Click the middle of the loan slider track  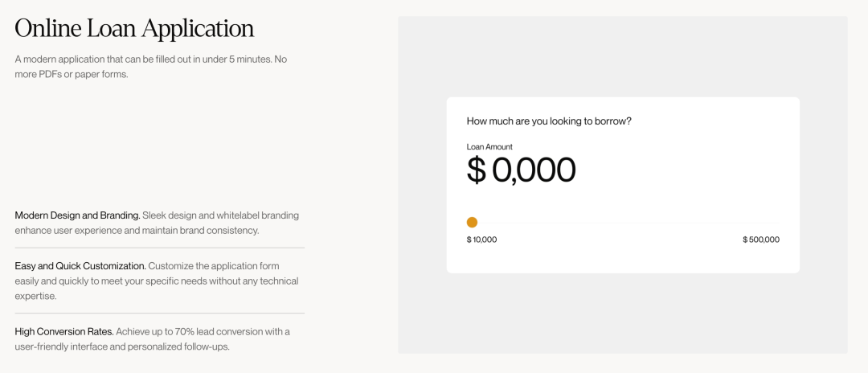click(624, 223)
